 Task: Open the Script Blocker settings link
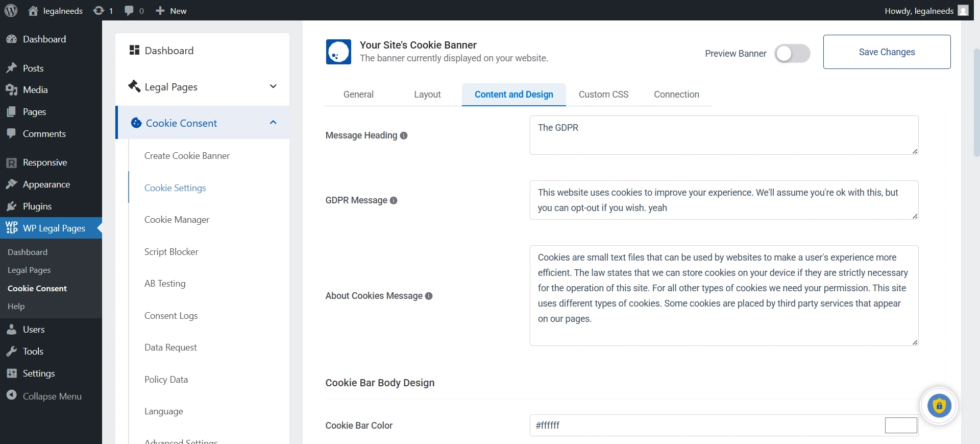(171, 252)
